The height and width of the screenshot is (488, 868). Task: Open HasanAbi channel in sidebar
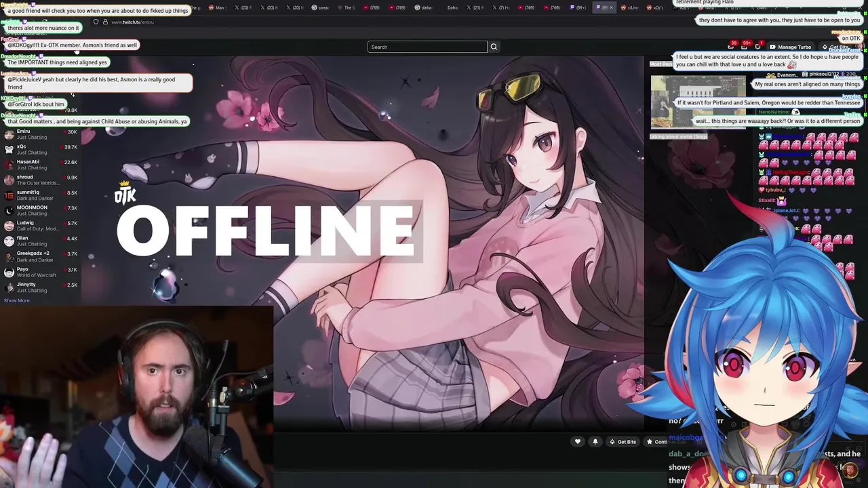pos(41,165)
